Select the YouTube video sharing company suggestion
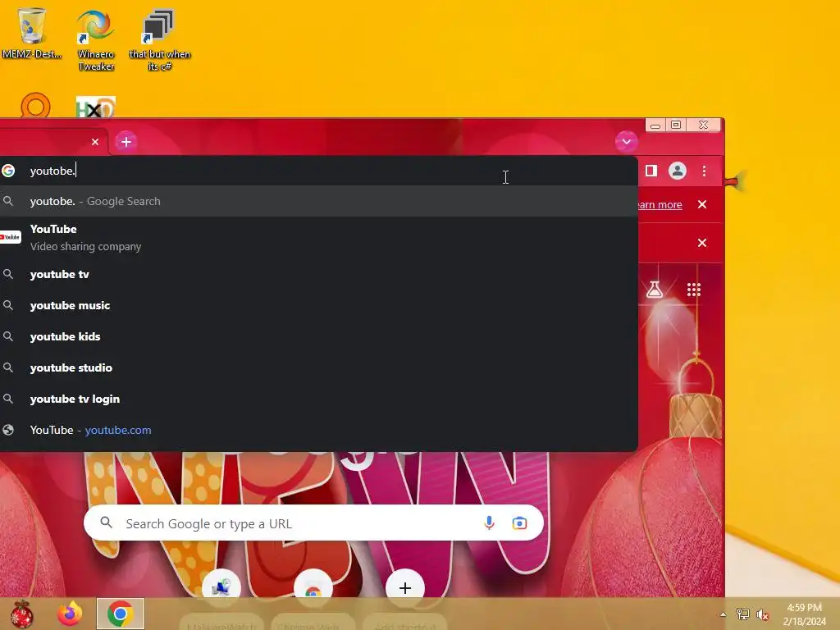Screen dimensions: 840x630 click(x=319, y=237)
